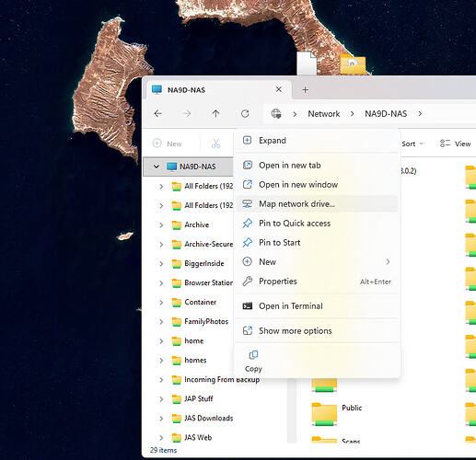Expand the FamilyPhotos folder node
The height and width of the screenshot is (460, 476).
(161, 322)
